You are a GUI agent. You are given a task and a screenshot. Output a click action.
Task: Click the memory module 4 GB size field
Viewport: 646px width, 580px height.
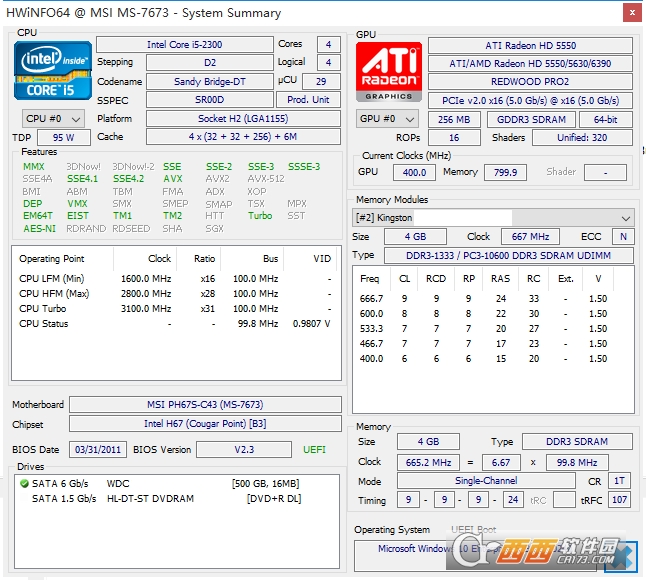[x=415, y=236]
